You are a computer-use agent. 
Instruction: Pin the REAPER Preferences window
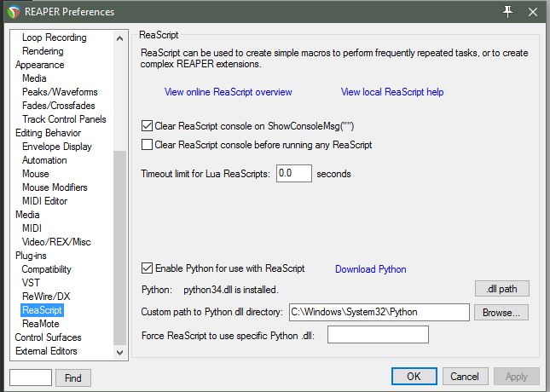[x=507, y=12]
